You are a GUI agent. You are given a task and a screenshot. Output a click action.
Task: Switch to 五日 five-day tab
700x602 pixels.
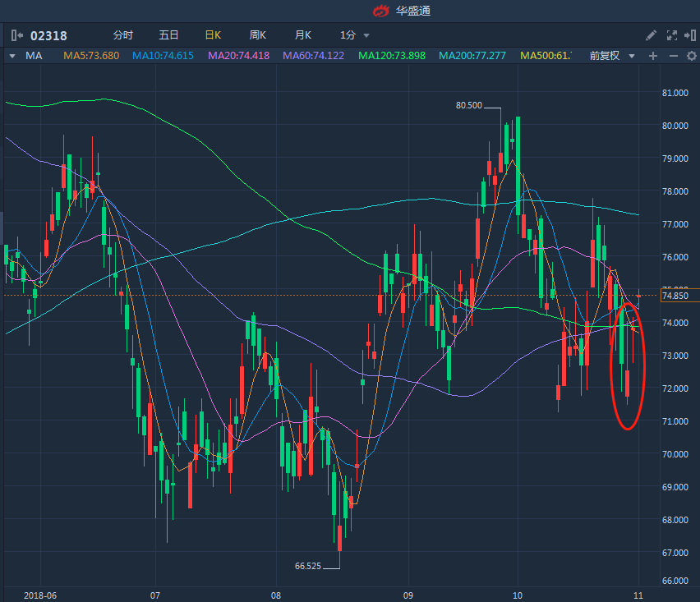(168, 35)
